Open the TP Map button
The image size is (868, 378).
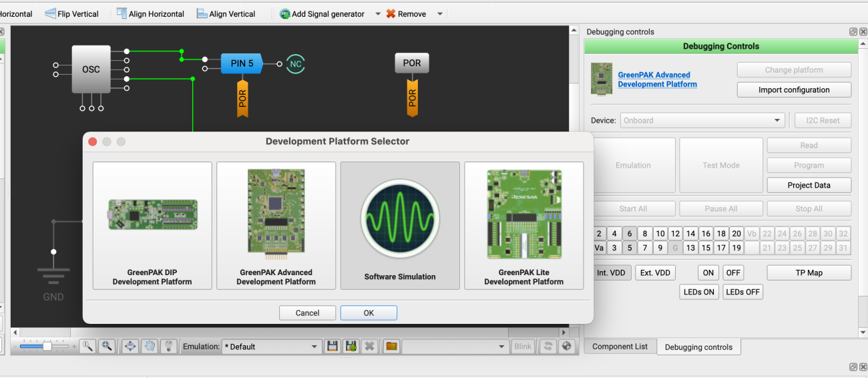pos(809,272)
